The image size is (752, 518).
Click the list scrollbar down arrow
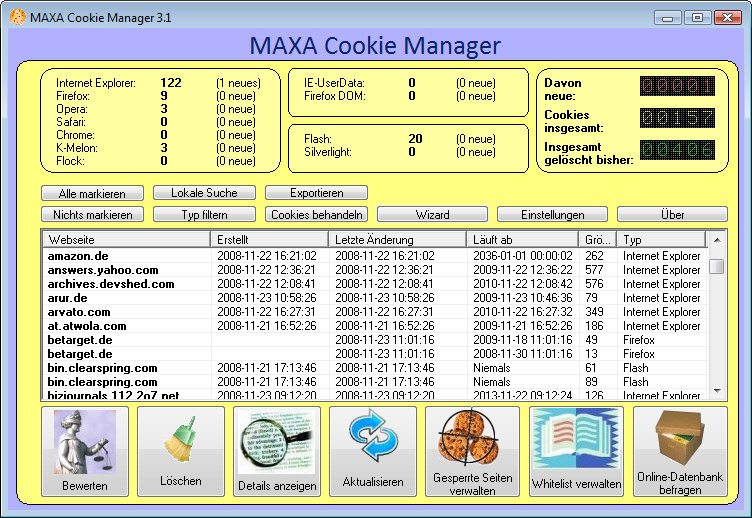coord(717,391)
